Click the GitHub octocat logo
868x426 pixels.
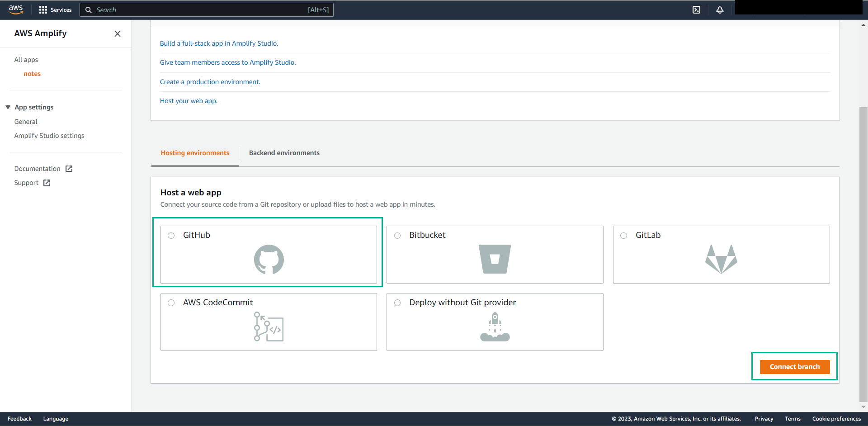(269, 260)
